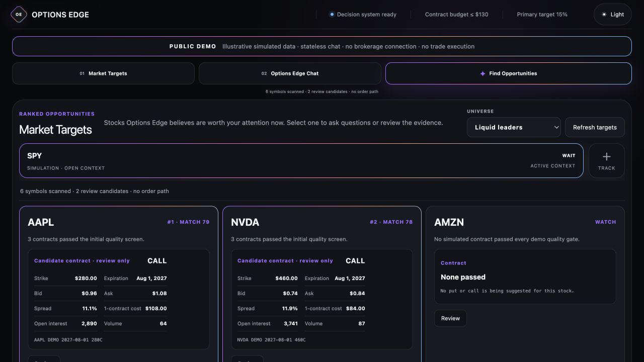Open the Liquid leaders universe dropdown
The height and width of the screenshot is (362, 644).
(x=514, y=127)
